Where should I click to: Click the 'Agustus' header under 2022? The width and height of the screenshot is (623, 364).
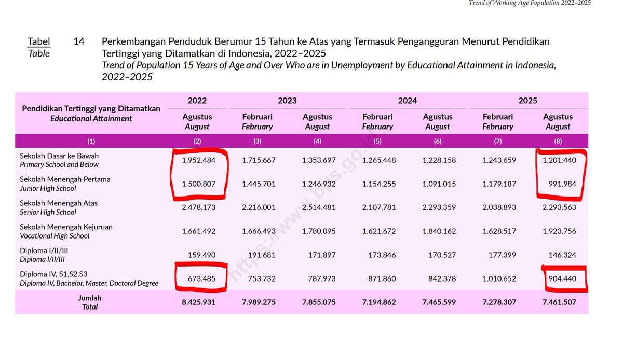click(x=197, y=117)
